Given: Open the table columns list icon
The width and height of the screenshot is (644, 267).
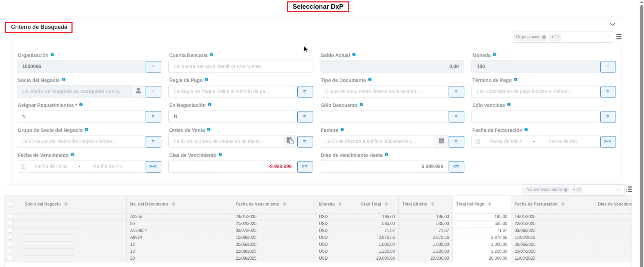Looking at the screenshot, I should pyautogui.click(x=629, y=189).
